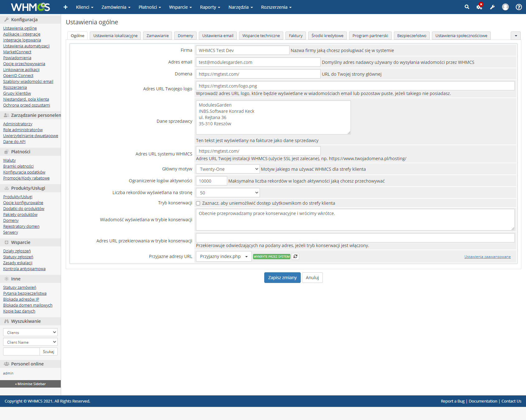Screen dimensions: 526x420
Task: Click the Adres email input field
Action: [258, 62]
